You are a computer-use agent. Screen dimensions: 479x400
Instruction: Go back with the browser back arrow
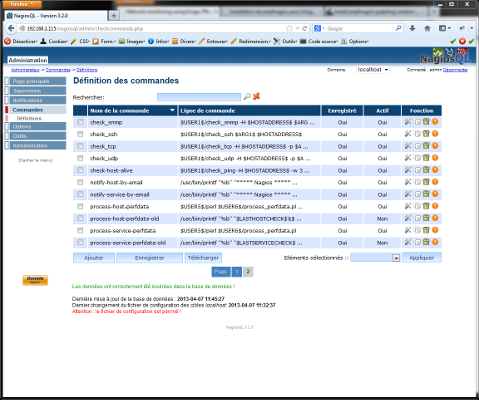(x=11, y=28)
